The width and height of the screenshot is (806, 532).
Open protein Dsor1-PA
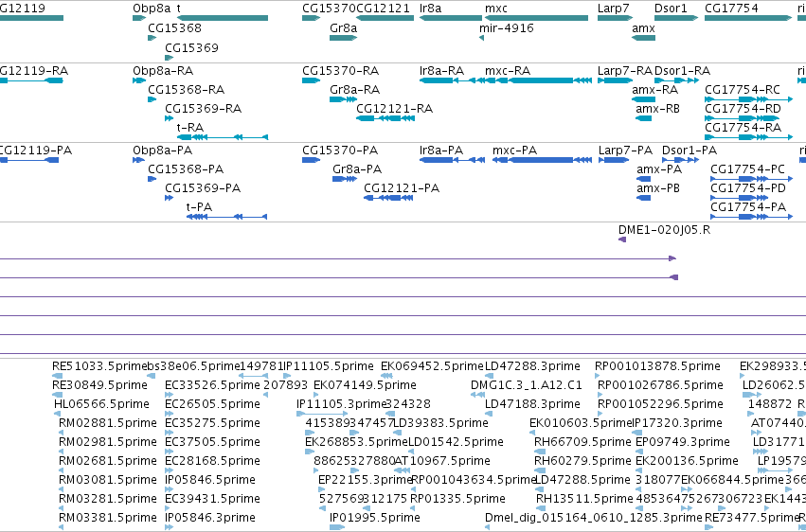(x=681, y=160)
